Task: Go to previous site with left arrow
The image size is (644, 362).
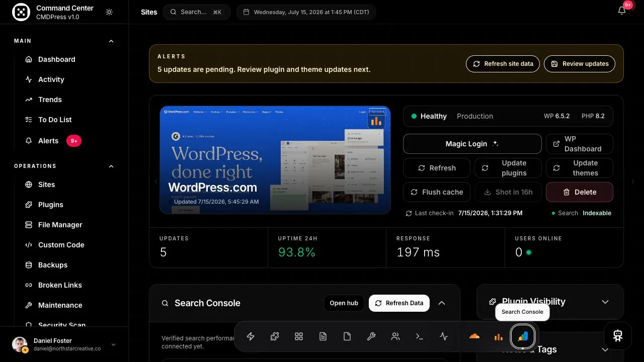Action: coord(155,181)
